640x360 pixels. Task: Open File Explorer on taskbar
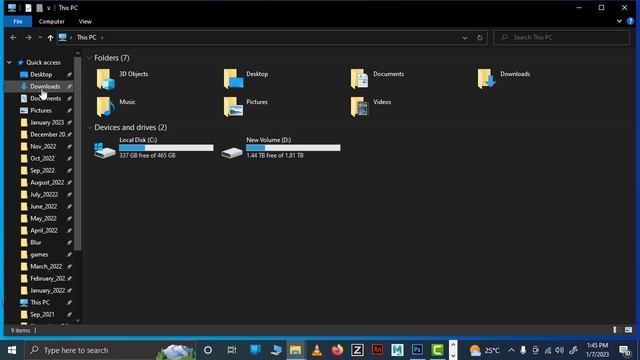point(296,350)
